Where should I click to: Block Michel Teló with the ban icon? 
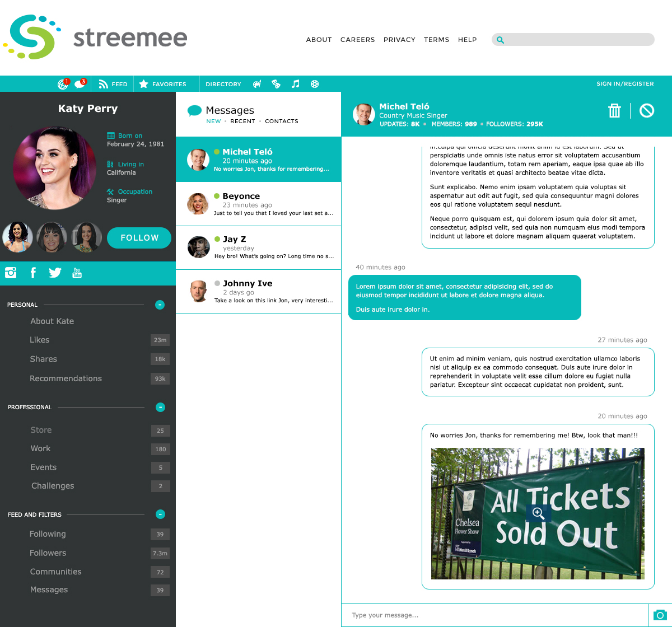pyautogui.click(x=647, y=110)
